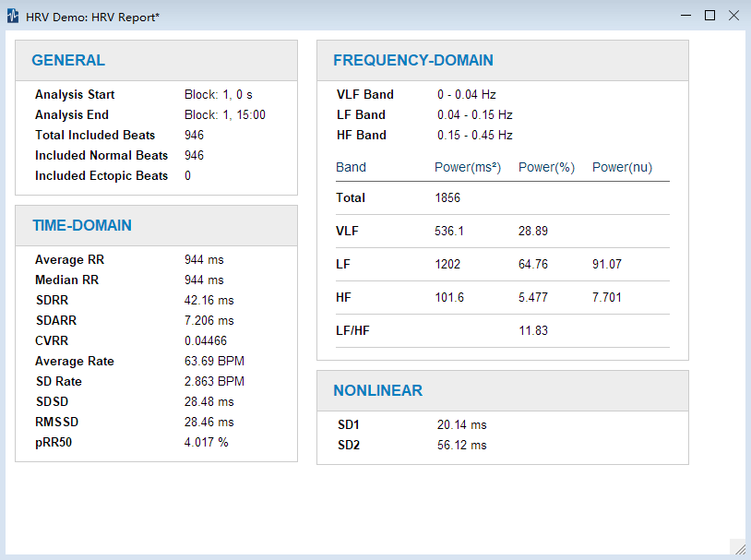Click the SD1 value 20.14 ms
Viewport: 751px width, 560px height.
[461, 425]
